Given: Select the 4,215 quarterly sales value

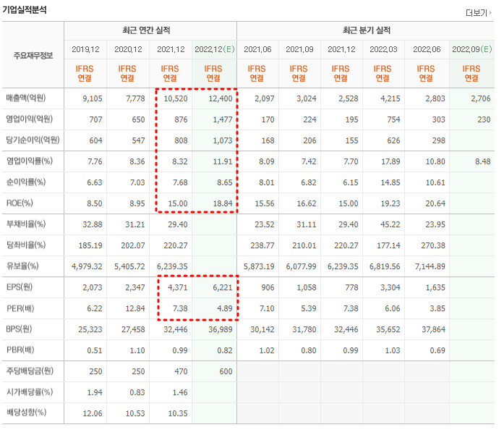Looking at the screenshot, I should point(390,98).
